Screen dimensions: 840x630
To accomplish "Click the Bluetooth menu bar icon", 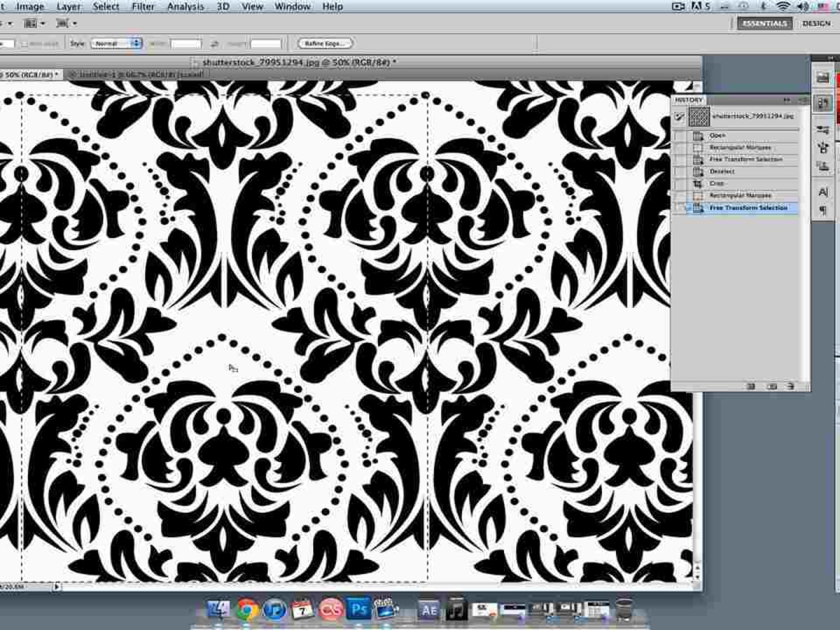I will (762, 7).
